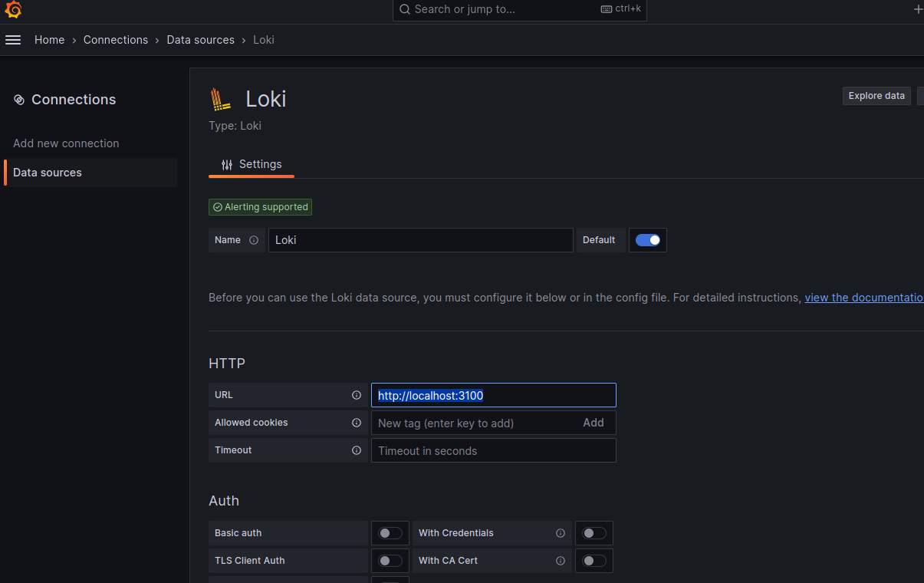Enable TLS Client Auth toggle

click(x=390, y=561)
